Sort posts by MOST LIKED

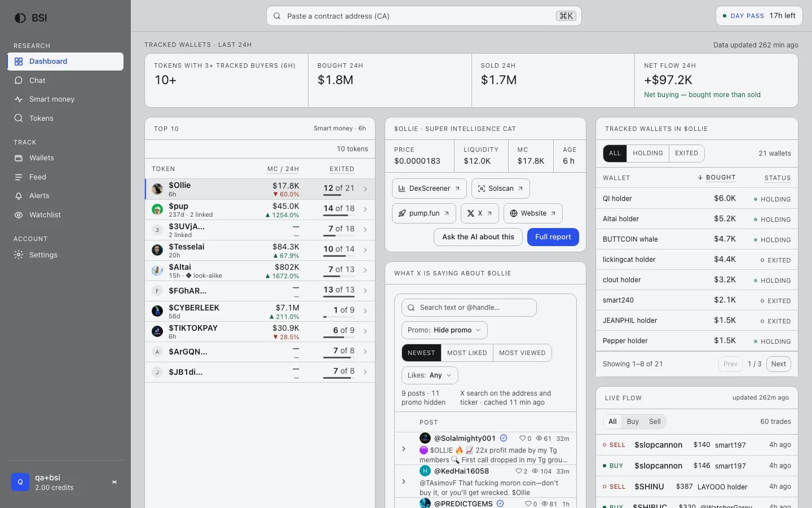(x=467, y=353)
